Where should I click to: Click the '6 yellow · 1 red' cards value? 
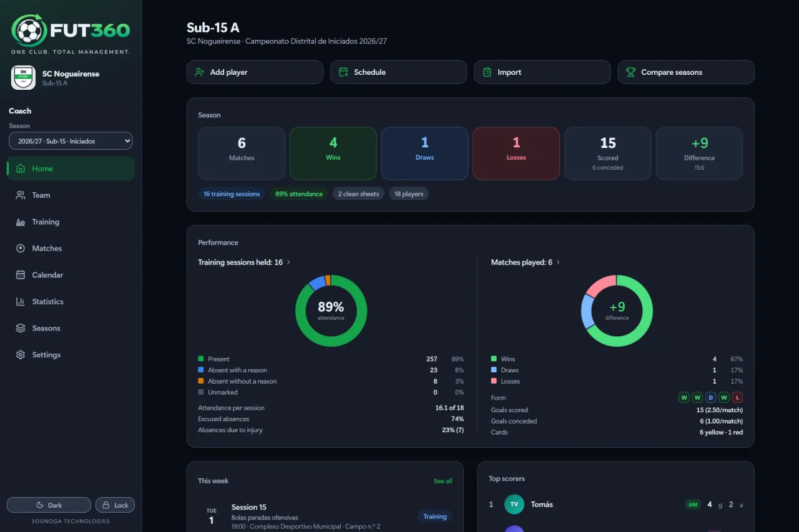721,432
